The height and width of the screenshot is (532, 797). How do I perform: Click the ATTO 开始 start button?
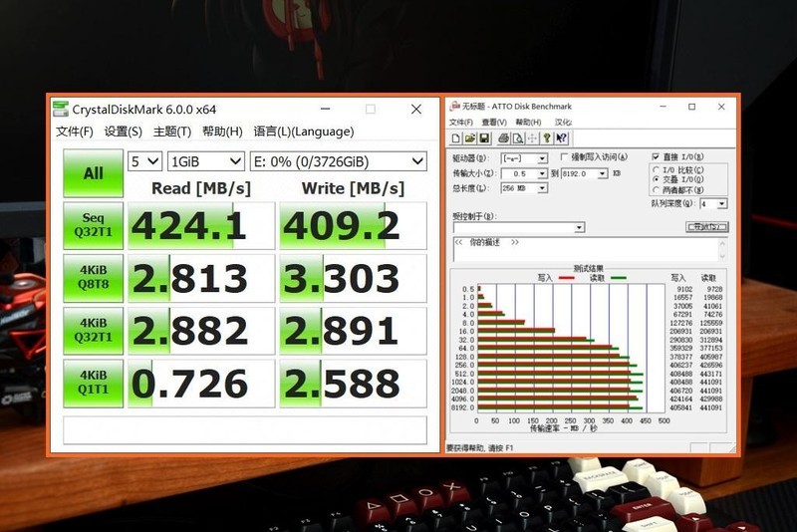coord(707,226)
